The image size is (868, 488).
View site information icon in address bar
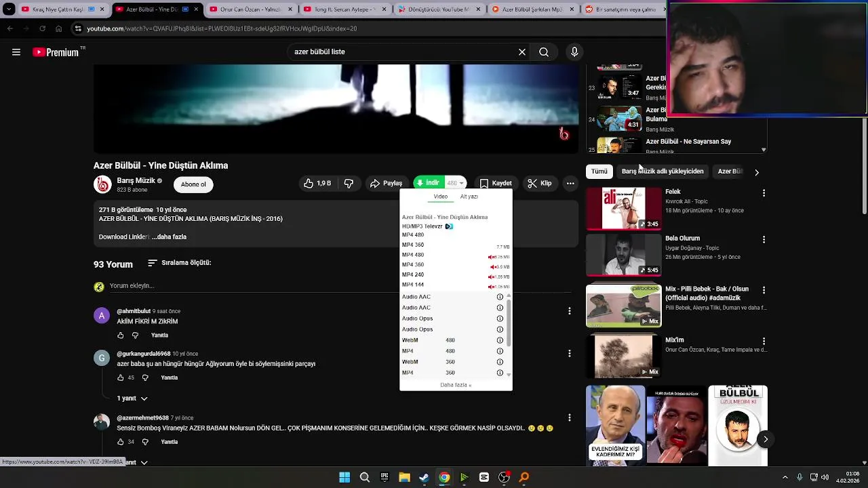78,28
